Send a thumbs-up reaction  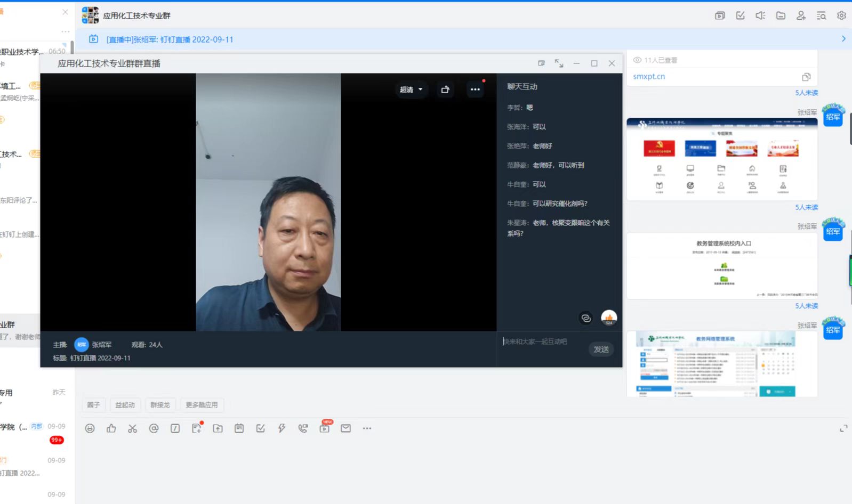click(x=111, y=428)
